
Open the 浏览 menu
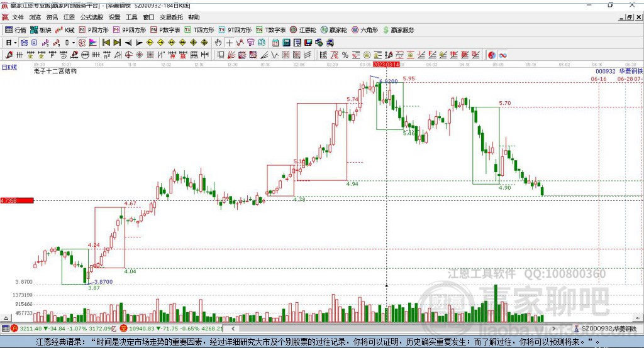pos(35,17)
